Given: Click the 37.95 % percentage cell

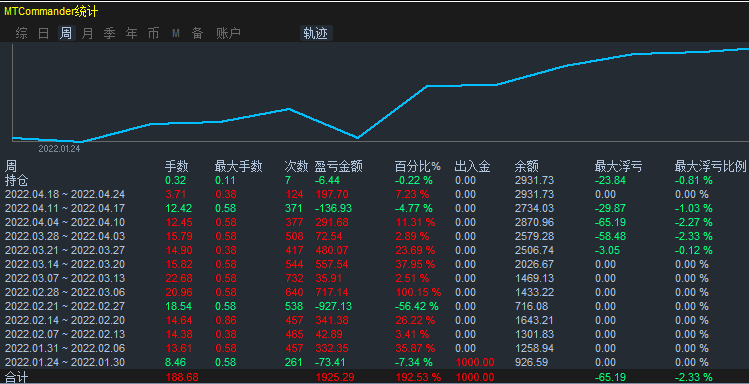Looking at the screenshot, I should click(x=415, y=264).
